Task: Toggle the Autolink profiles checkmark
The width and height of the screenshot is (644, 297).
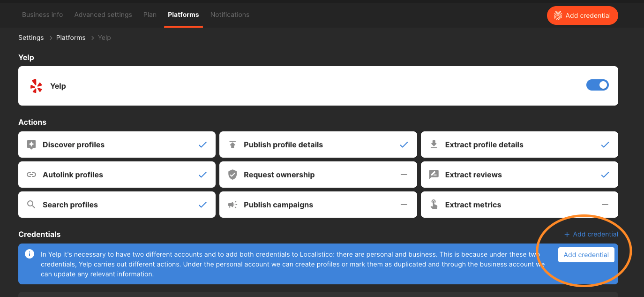Action: point(202,175)
